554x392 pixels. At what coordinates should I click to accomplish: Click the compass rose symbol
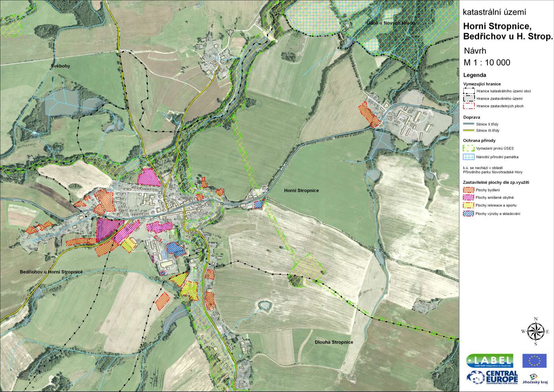535,331
